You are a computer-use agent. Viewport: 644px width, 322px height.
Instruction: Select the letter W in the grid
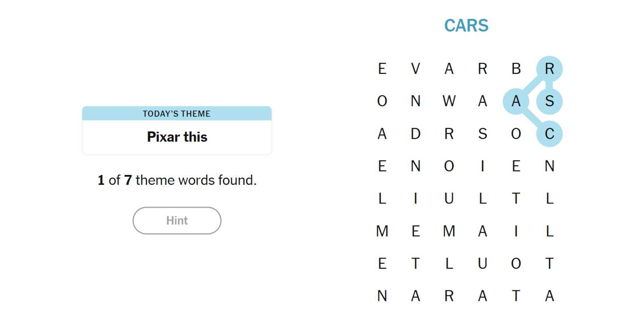point(449,101)
